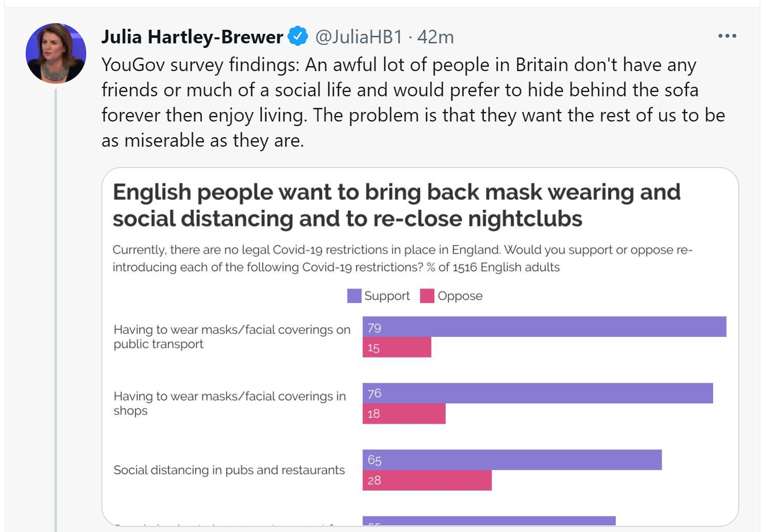Screen dimensions: 767x532
Task: Click the blue verified badge icon
Action: 298,36
